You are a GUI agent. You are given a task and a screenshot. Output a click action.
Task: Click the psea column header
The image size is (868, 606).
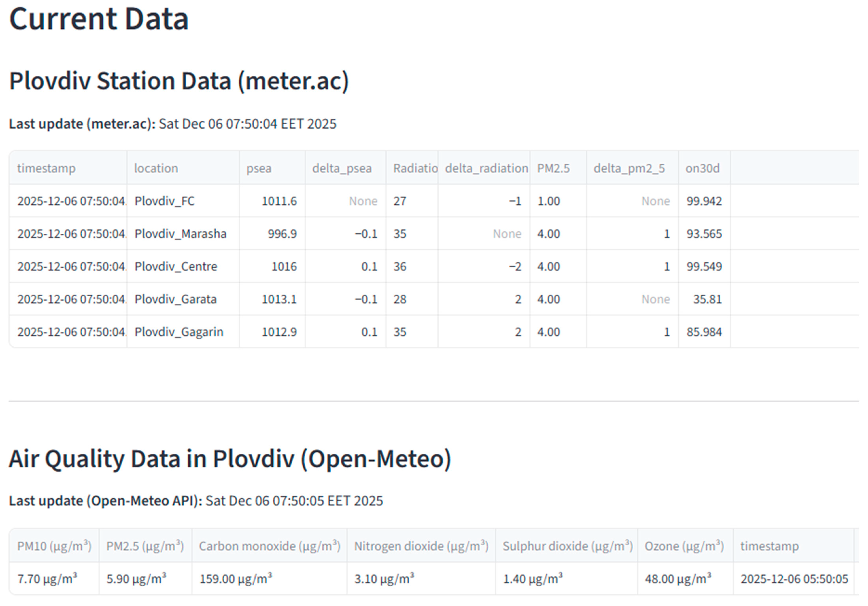259,168
